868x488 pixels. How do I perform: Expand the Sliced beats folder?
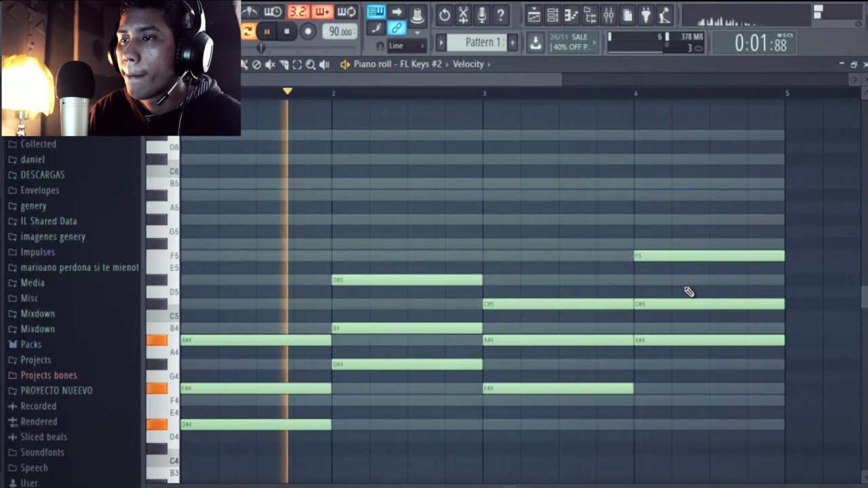point(43,437)
